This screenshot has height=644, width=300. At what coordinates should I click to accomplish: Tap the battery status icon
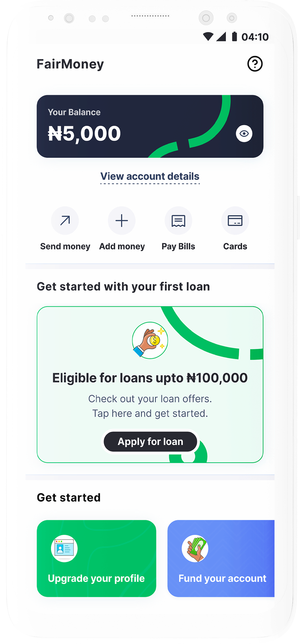(x=234, y=37)
